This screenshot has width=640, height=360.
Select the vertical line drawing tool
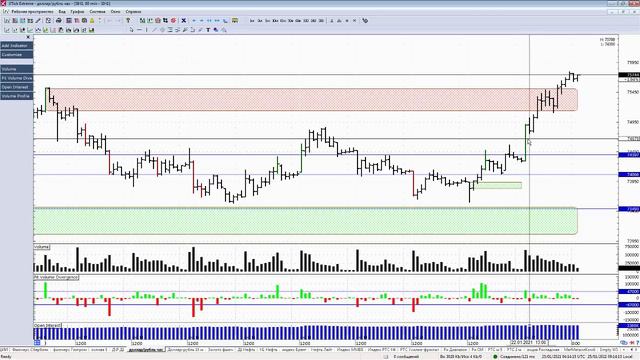tap(147, 30)
